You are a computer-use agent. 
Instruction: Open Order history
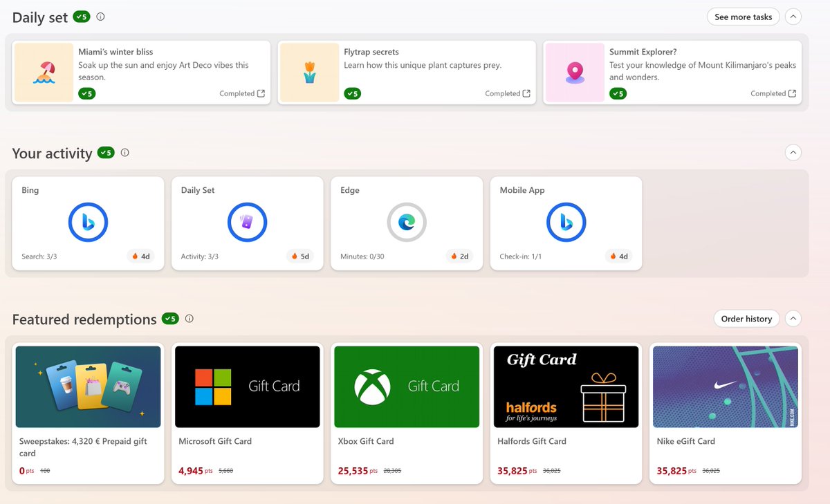[746, 319]
